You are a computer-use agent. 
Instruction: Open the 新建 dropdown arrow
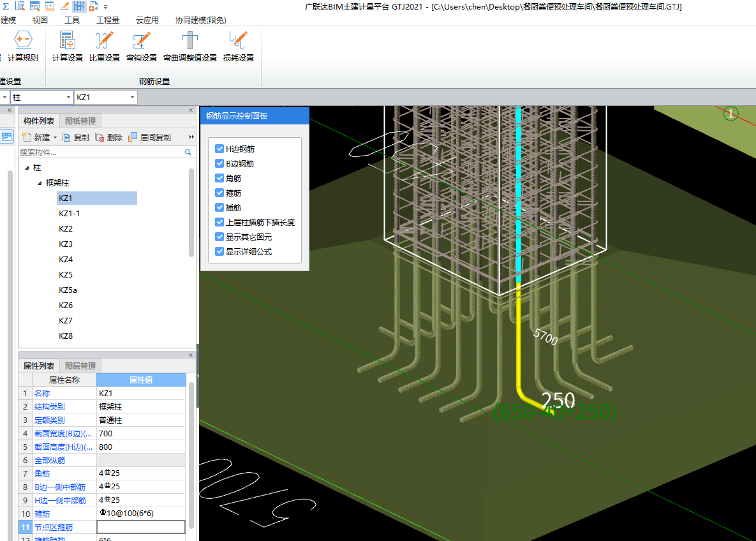tap(55, 137)
